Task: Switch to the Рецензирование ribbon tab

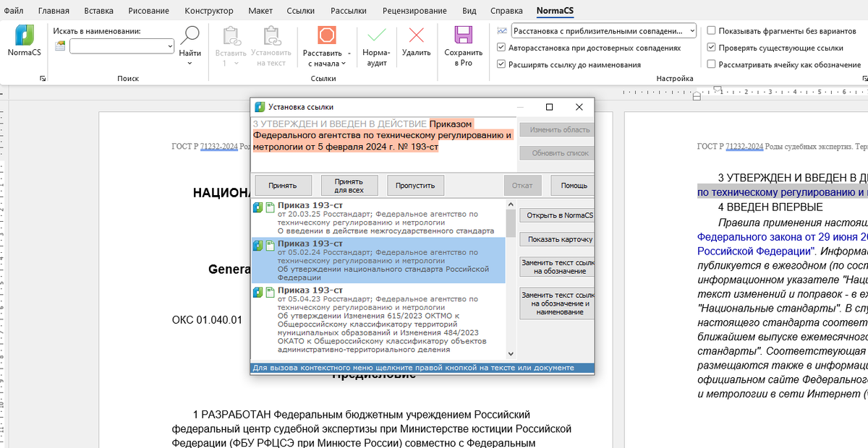Action: (x=414, y=11)
